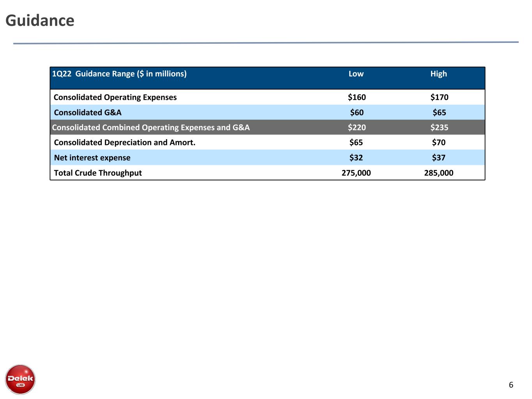
Task: Select the Combined Operating Expenses and G&A row
Action: 268,127
